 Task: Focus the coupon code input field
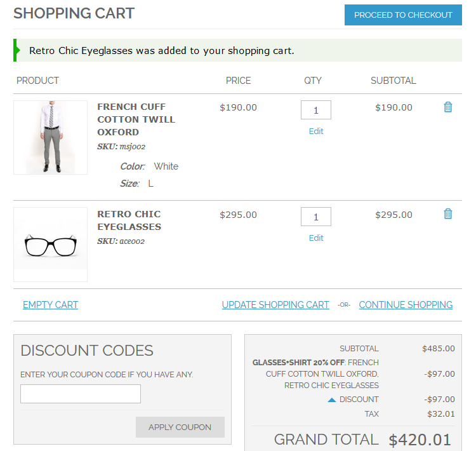81,394
